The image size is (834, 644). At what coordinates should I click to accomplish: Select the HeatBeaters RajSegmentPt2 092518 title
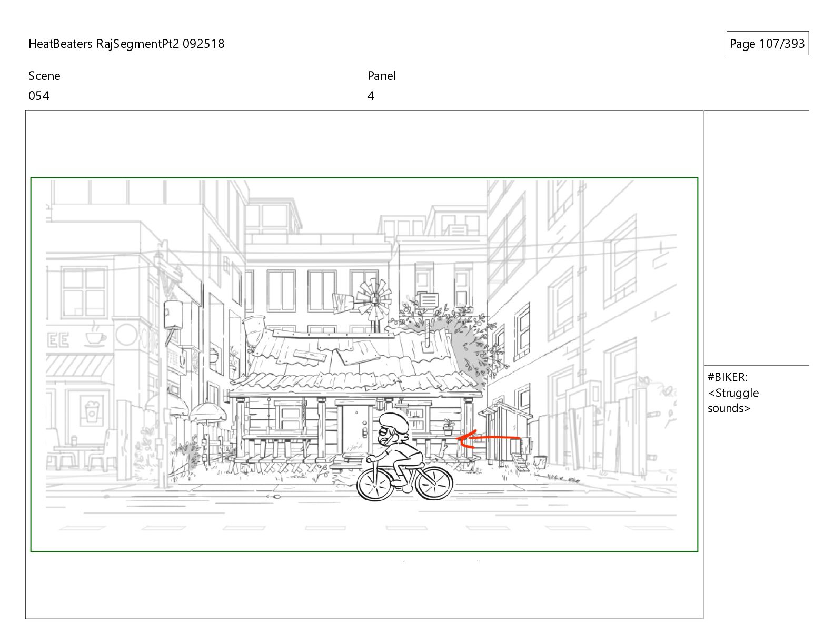126,44
